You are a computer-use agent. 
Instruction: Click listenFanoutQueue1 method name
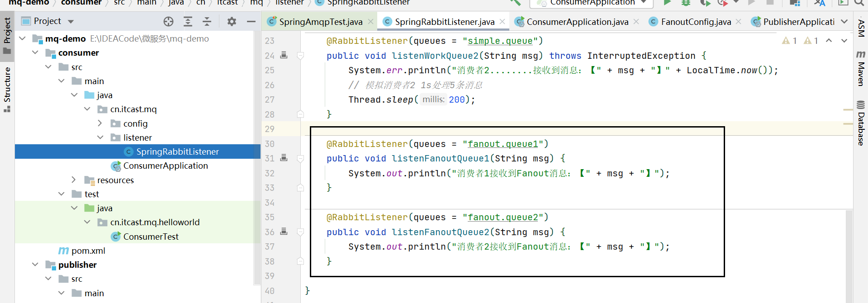(x=441, y=158)
